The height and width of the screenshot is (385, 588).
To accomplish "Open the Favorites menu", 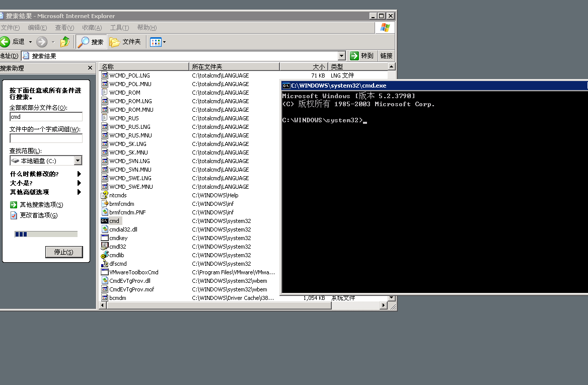I will (92, 28).
